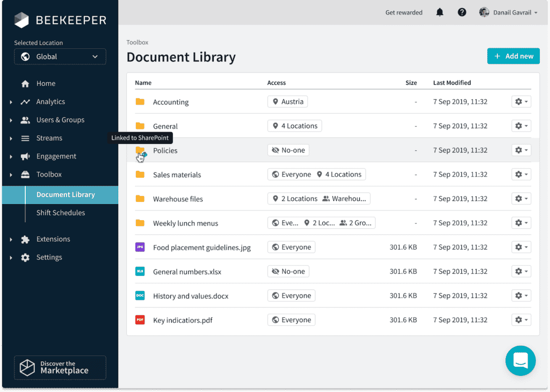Screen dimensions: 550x392
Task: Open the help question mark icon
Action: click(x=462, y=12)
